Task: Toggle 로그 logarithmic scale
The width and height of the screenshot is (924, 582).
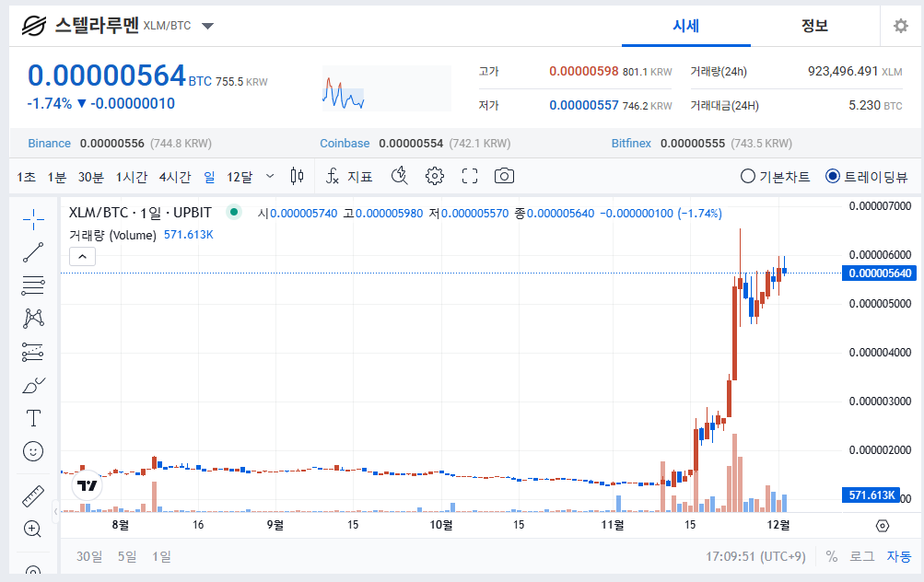Action: [x=861, y=556]
